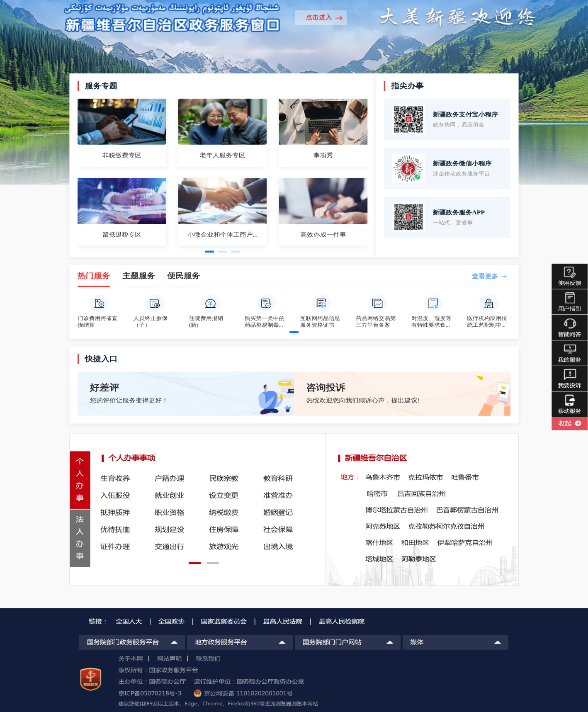Open the 喀什地区 region link

click(x=379, y=542)
